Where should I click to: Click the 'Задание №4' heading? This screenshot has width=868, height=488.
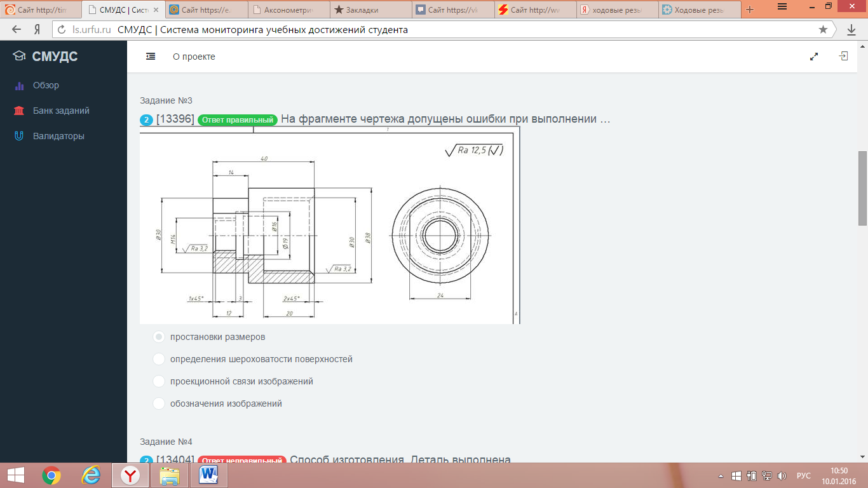166,442
